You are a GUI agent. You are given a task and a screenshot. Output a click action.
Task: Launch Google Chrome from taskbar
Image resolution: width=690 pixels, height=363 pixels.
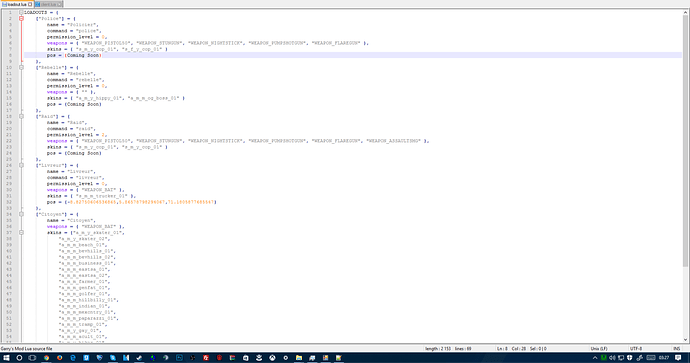pos(46,358)
